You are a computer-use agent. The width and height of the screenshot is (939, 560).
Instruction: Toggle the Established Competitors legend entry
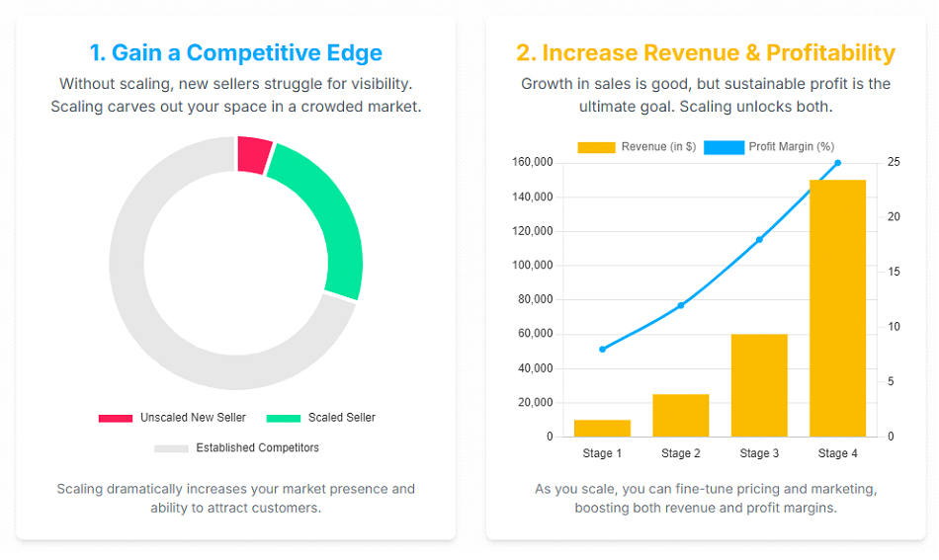236,447
